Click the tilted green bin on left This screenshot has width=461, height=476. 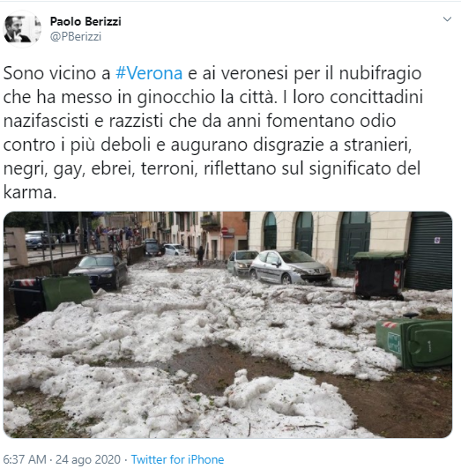pyautogui.click(x=66, y=292)
